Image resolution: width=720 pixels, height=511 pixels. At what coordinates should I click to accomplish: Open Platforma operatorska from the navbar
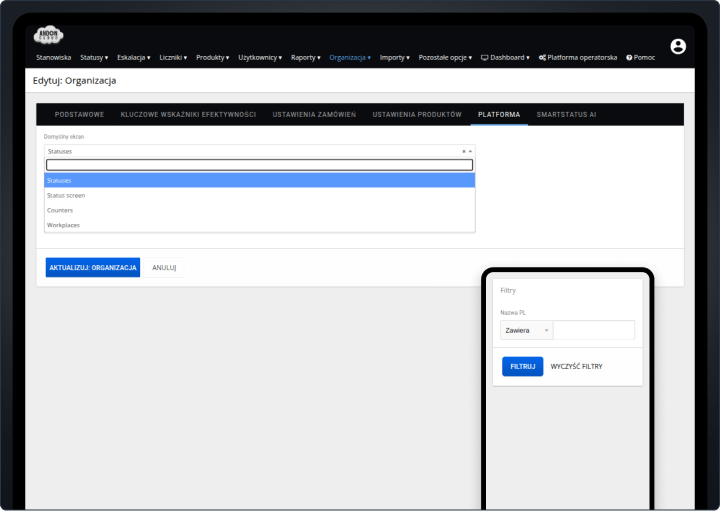point(578,57)
